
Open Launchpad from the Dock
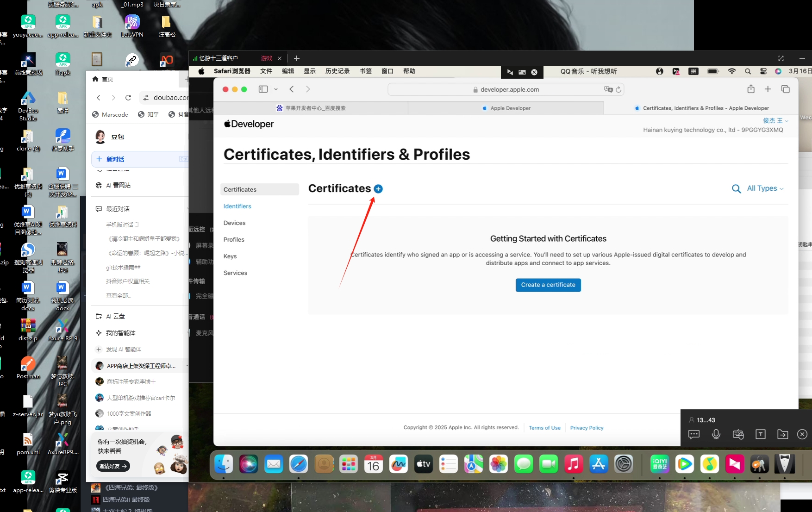(349, 464)
